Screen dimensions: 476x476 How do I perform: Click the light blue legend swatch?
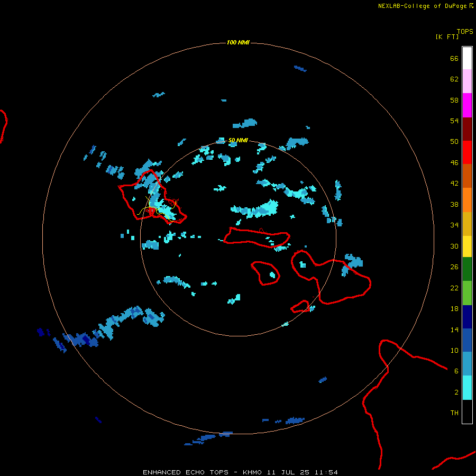(x=467, y=364)
